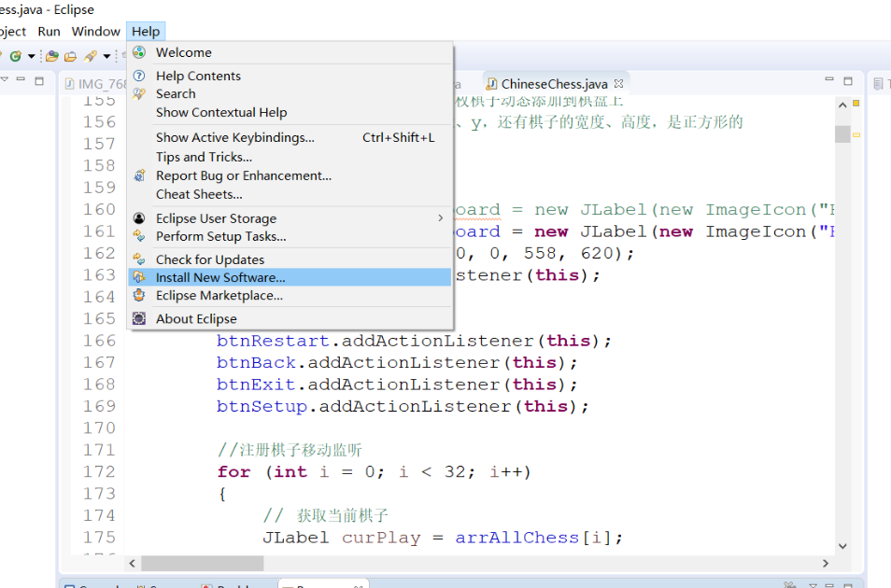
Task: Switch to the IMG_768 editor tab
Action: pyautogui.click(x=96, y=84)
